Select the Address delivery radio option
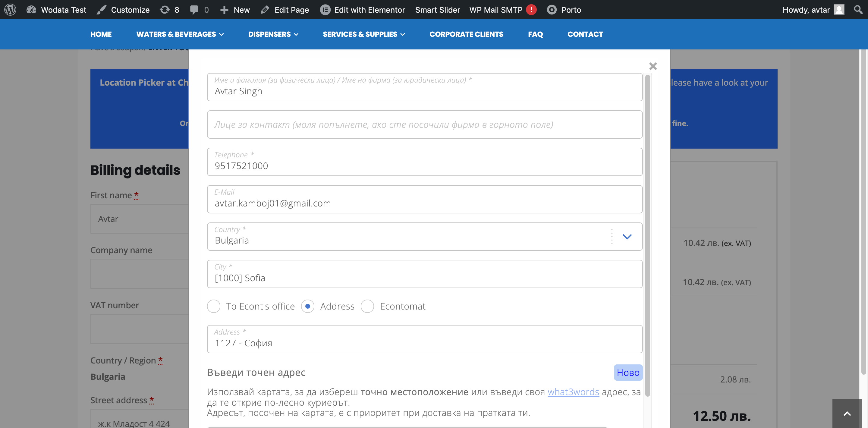 point(308,306)
